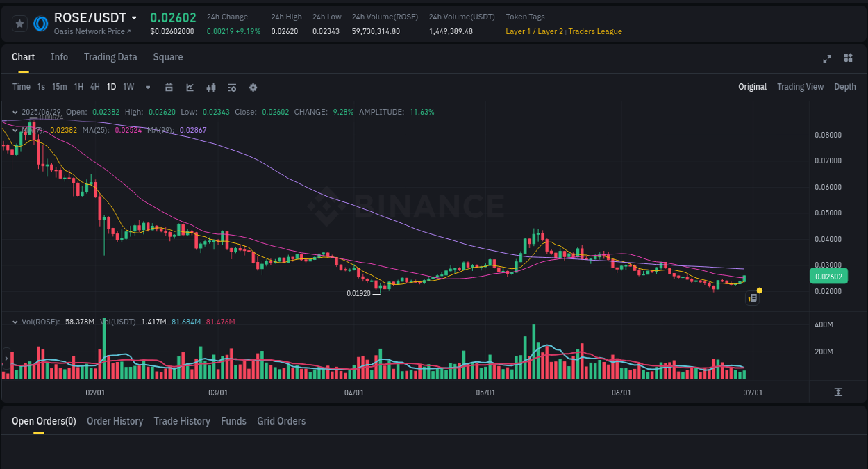The image size is (868, 469).
Task: Switch to Depth chart view
Action: [x=845, y=87]
